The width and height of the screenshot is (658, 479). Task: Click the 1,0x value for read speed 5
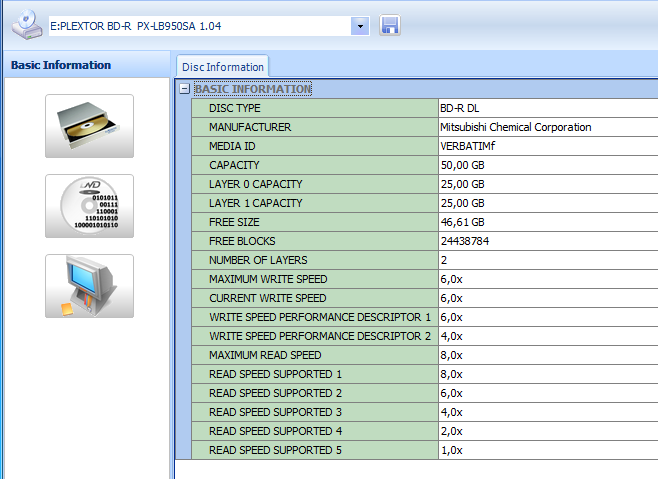(452, 450)
